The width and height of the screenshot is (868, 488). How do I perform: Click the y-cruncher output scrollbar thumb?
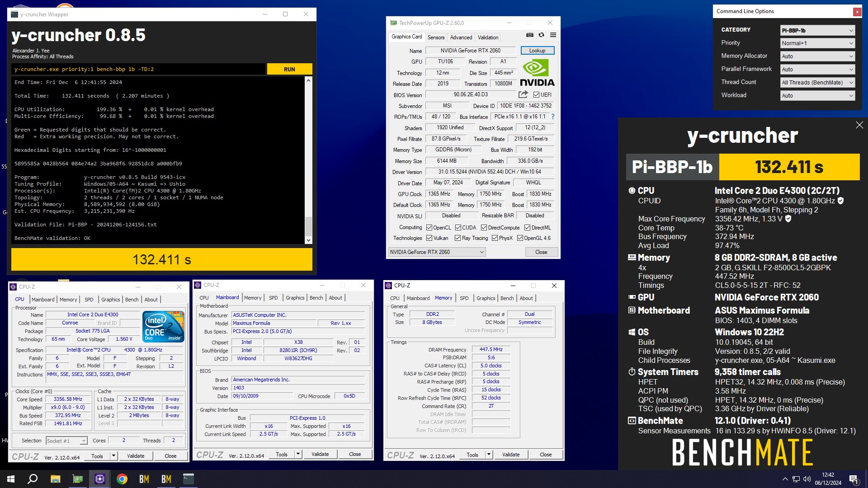point(309,226)
